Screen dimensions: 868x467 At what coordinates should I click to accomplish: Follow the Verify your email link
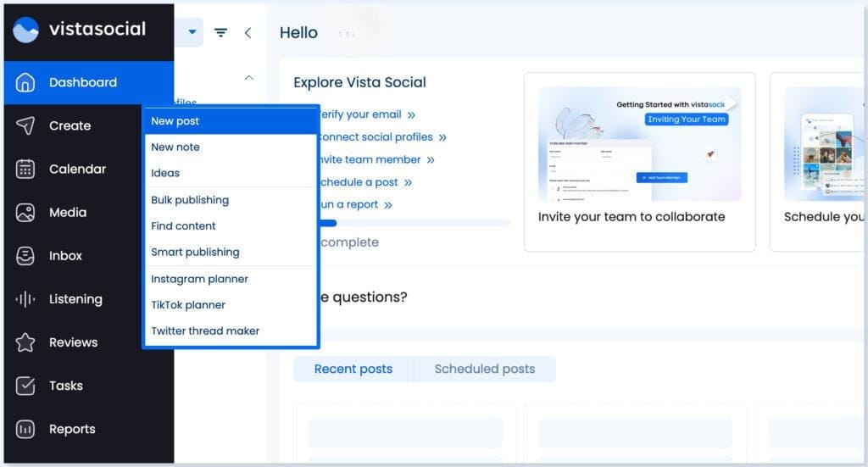tap(368, 114)
